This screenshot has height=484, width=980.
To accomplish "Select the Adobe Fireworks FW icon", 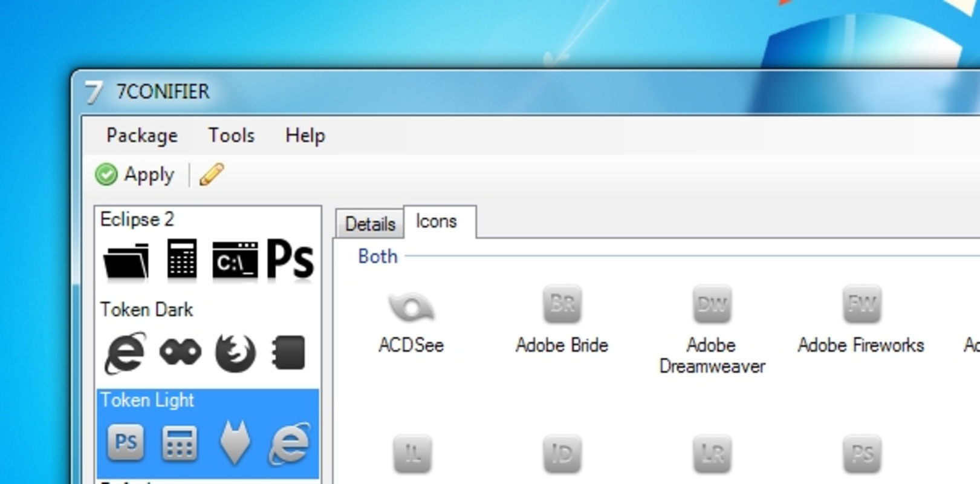I will 862,304.
